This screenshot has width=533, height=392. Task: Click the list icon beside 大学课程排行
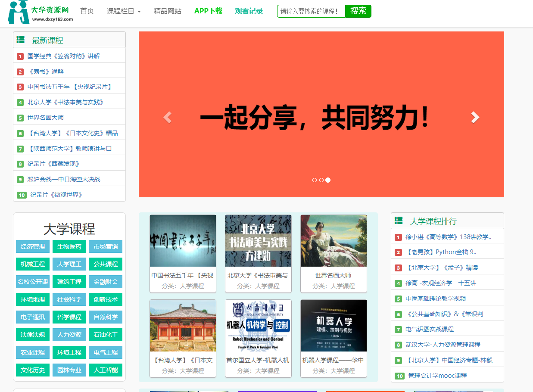[x=398, y=220]
